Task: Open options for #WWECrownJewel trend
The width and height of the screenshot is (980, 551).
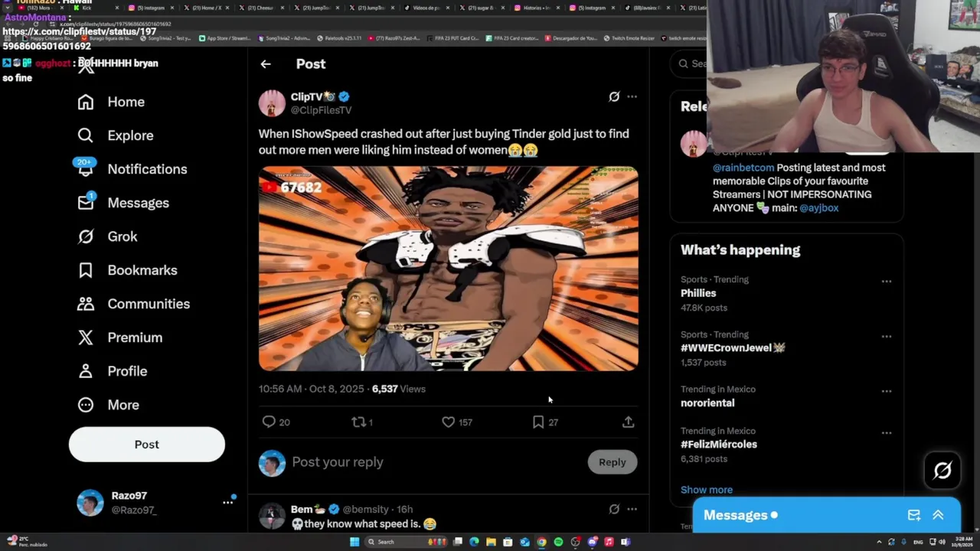Action: pos(886,337)
